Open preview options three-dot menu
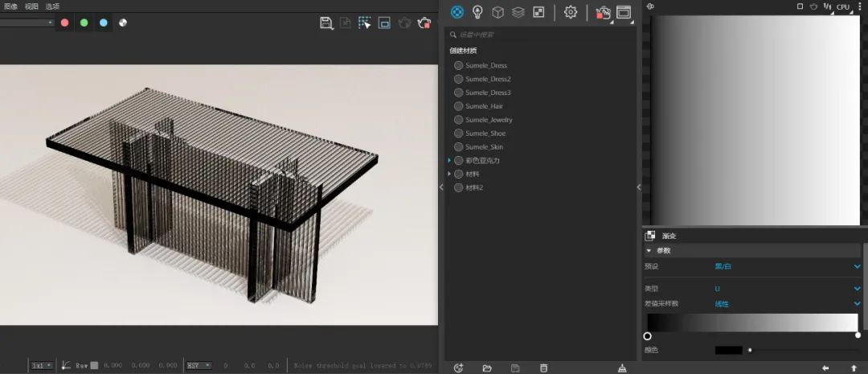 point(860,6)
